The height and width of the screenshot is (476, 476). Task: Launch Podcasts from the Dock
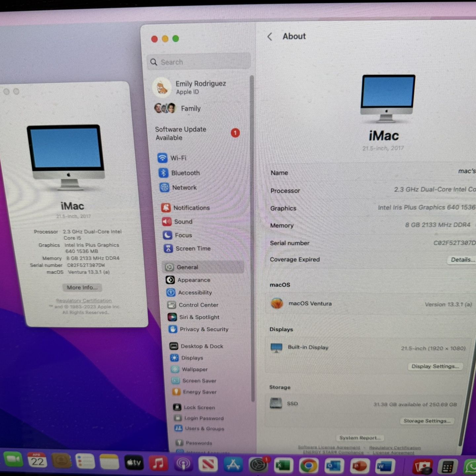click(x=183, y=463)
